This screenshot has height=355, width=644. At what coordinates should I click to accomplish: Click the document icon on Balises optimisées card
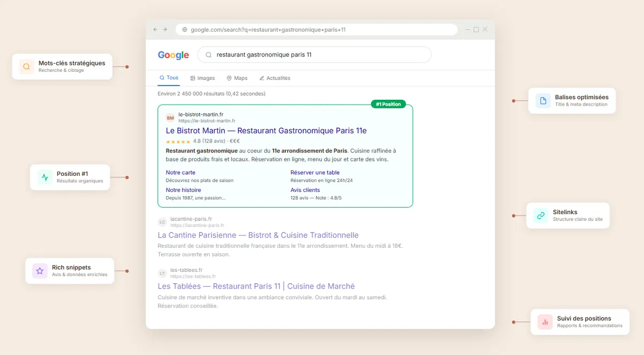(x=543, y=101)
